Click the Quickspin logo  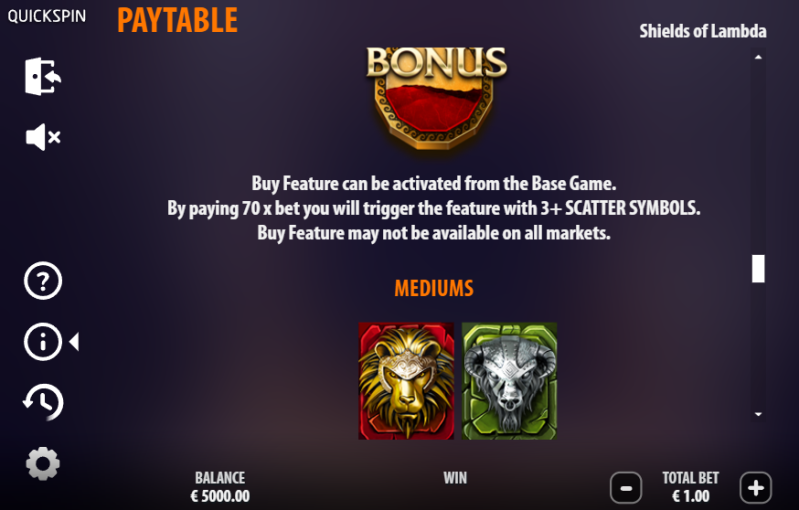[46, 16]
